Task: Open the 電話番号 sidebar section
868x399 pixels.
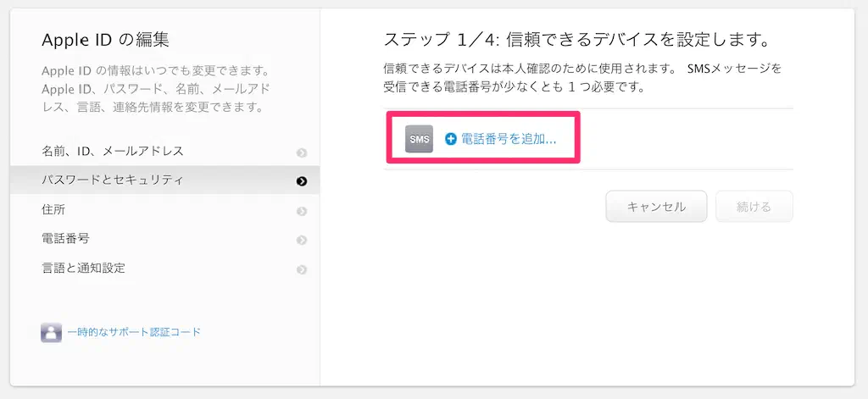Action: (65, 240)
